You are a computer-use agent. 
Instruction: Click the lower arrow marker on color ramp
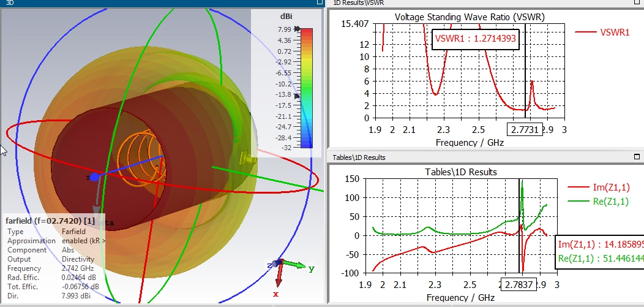pos(298,96)
